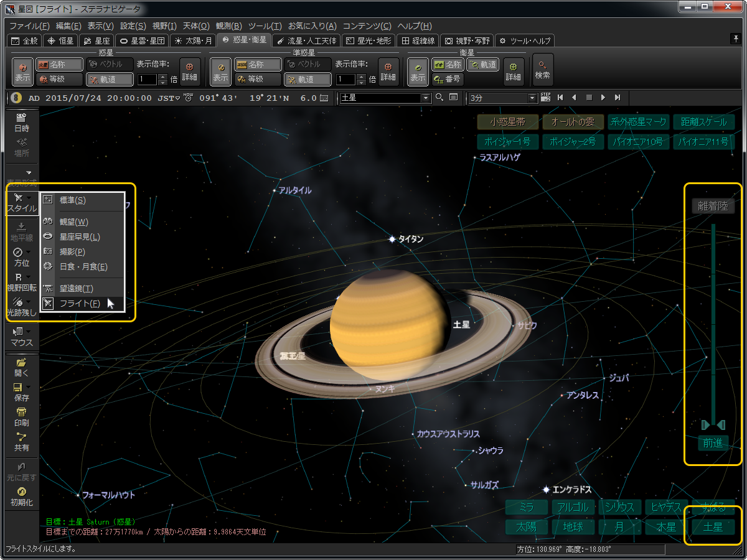This screenshot has width=747, height=560.
Task: Toggle 衛星 軌道 orbits
Action: [482, 64]
